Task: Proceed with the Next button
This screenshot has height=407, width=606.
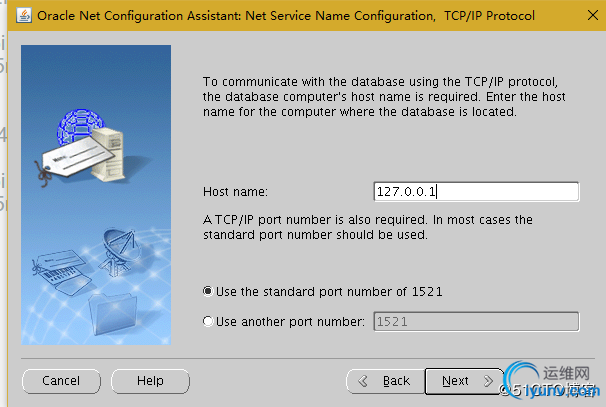Action: tap(464, 381)
